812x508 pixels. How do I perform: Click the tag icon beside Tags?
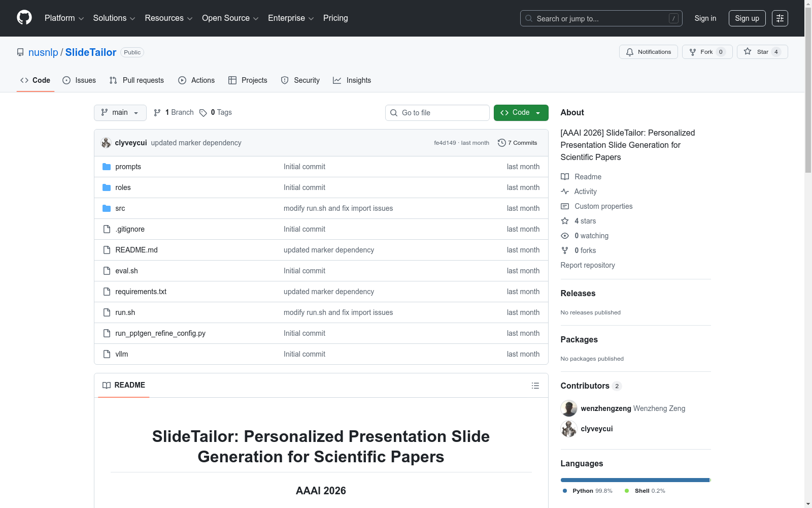click(x=203, y=113)
